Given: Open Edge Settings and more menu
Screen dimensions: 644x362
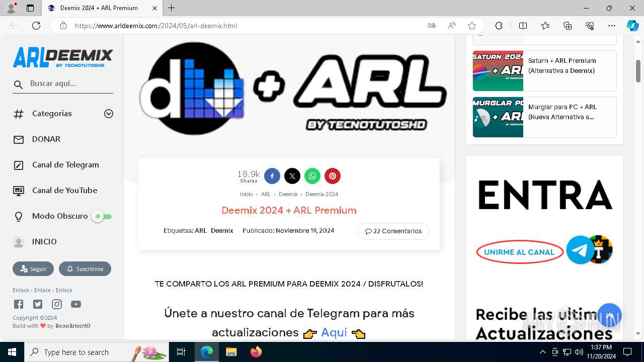Looking at the screenshot, I should pos(612,26).
